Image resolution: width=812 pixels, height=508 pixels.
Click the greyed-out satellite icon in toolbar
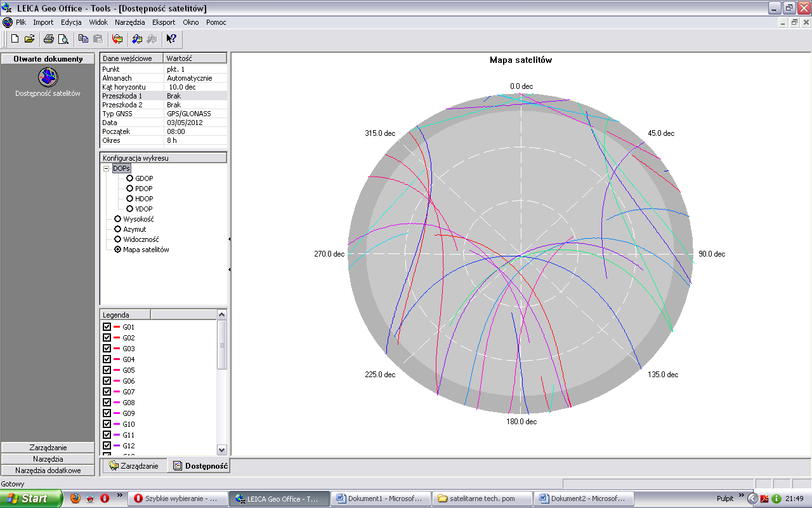coord(152,39)
